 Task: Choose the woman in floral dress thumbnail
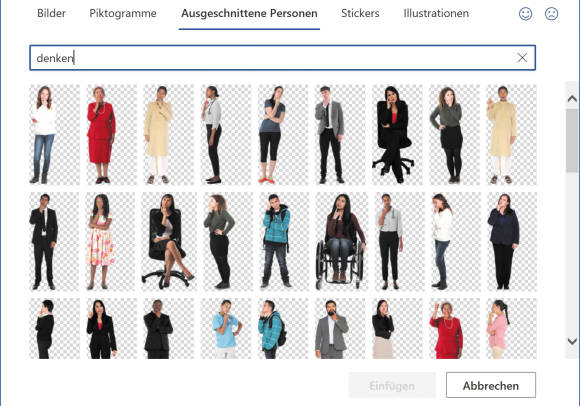(x=112, y=241)
